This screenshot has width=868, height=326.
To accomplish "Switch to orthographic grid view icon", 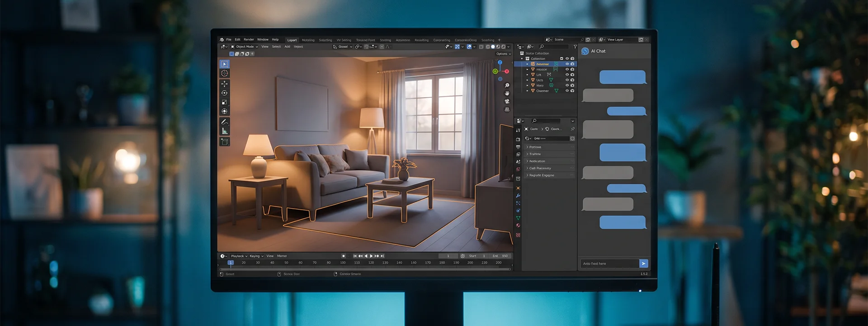I will (507, 110).
